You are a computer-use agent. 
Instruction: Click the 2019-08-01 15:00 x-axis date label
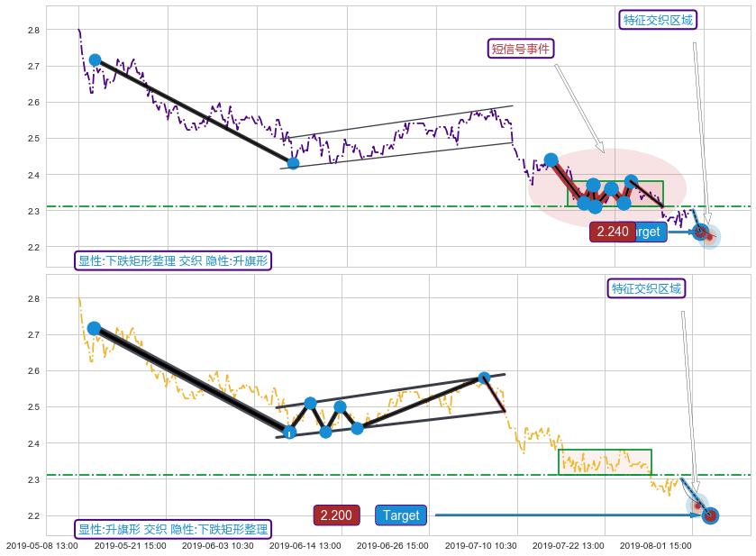655,545
